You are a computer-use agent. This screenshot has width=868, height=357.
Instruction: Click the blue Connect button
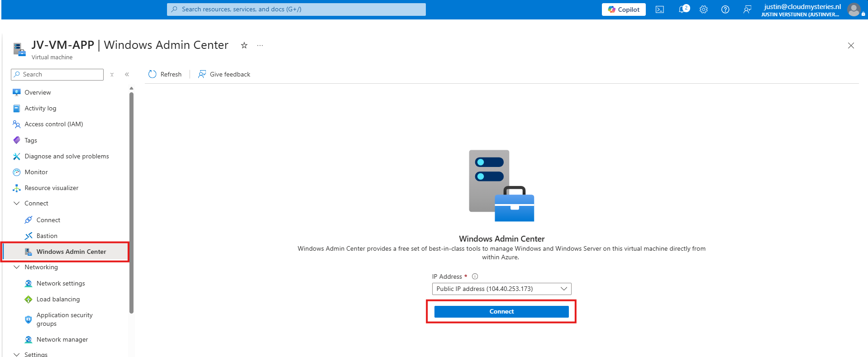(501, 311)
